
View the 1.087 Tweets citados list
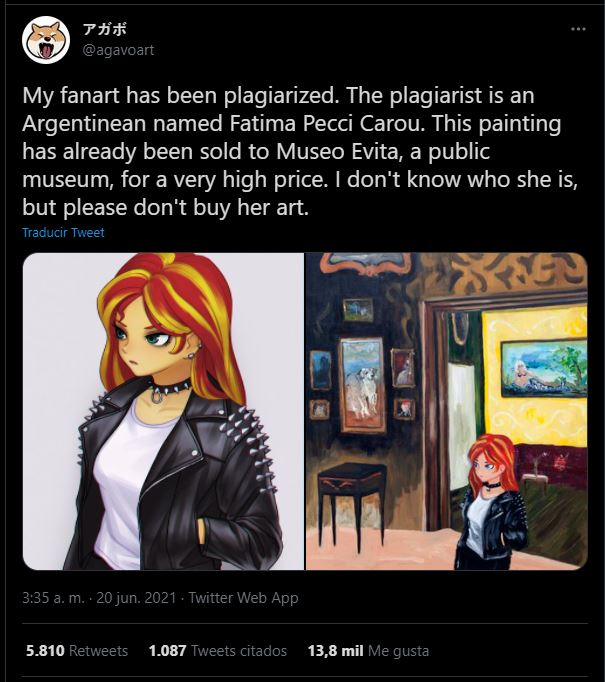point(217,651)
